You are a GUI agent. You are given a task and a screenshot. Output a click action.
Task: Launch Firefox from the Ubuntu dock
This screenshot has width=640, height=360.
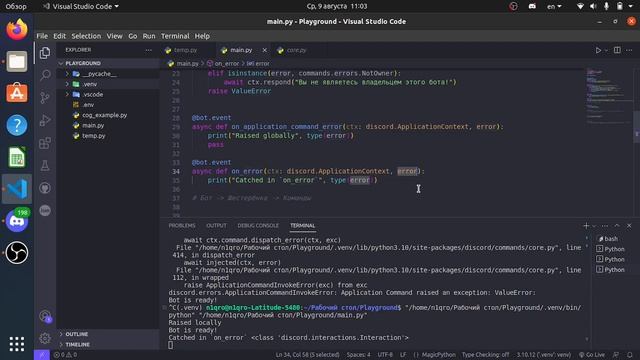(17, 29)
